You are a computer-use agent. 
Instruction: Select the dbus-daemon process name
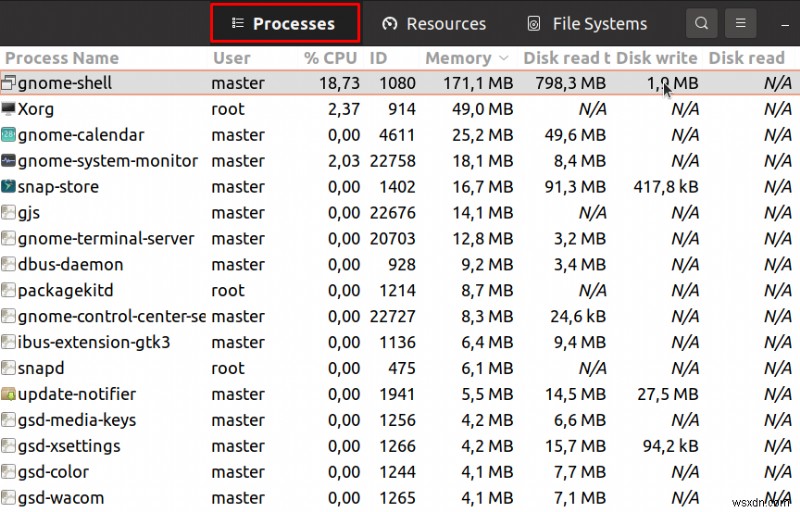(70, 264)
